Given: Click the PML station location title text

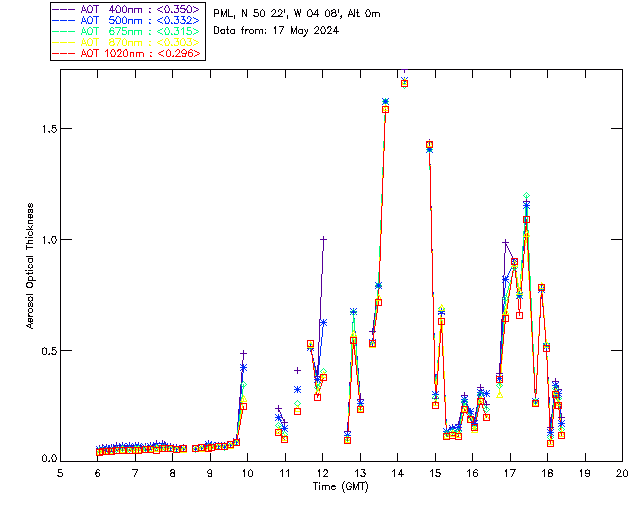Looking at the screenshot, I should point(297,14).
